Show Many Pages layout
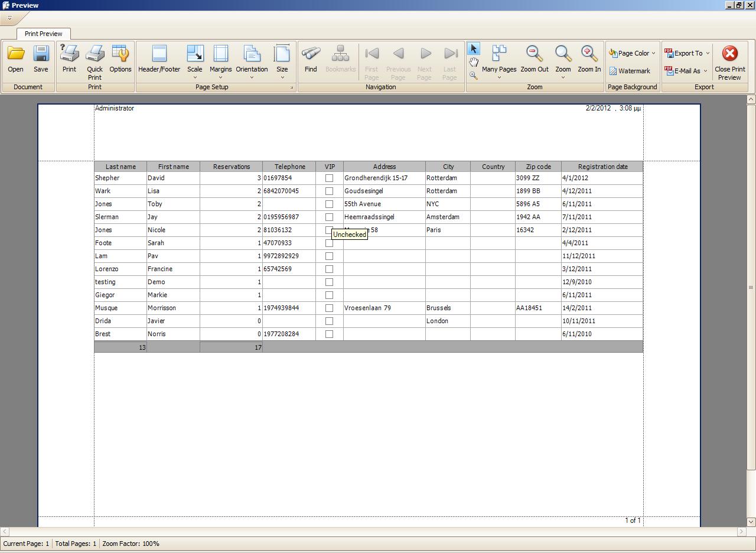The width and height of the screenshot is (756, 553). [x=499, y=53]
